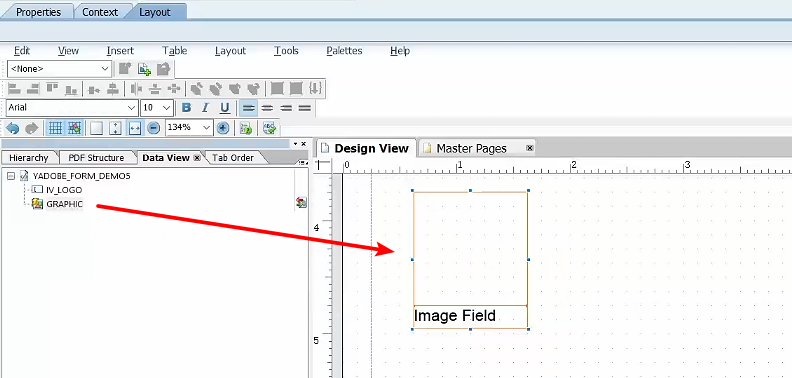Open the Insert menu
This screenshot has width=792, height=378.
120,51
